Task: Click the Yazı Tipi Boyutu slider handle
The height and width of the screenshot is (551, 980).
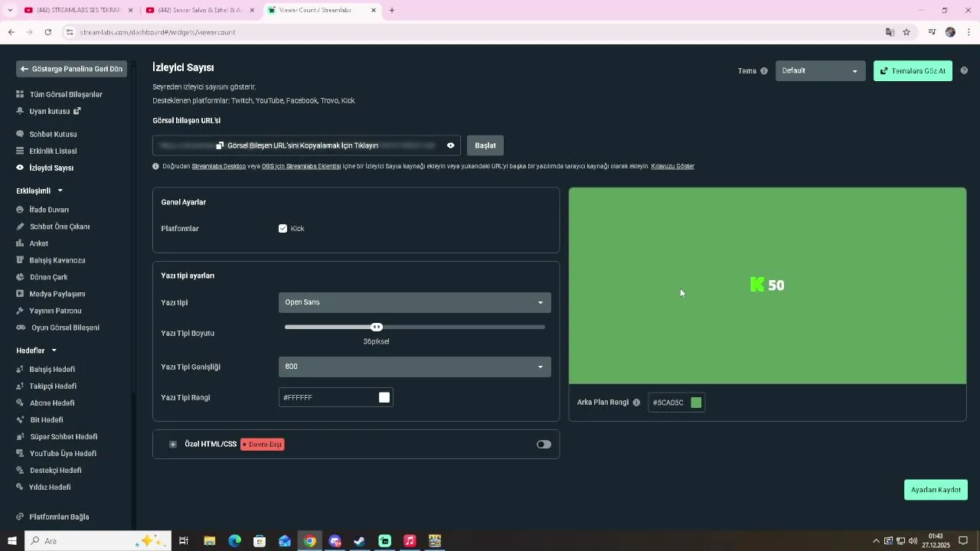Action: coord(377,328)
